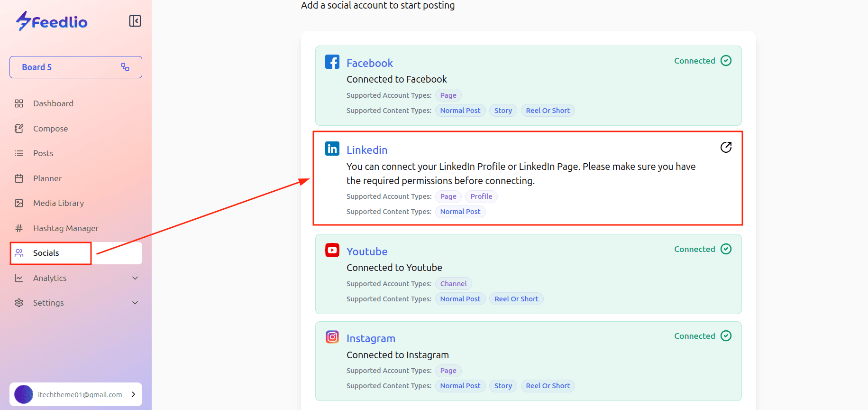Click the Facebook logo icon
868x410 pixels.
pyautogui.click(x=332, y=62)
